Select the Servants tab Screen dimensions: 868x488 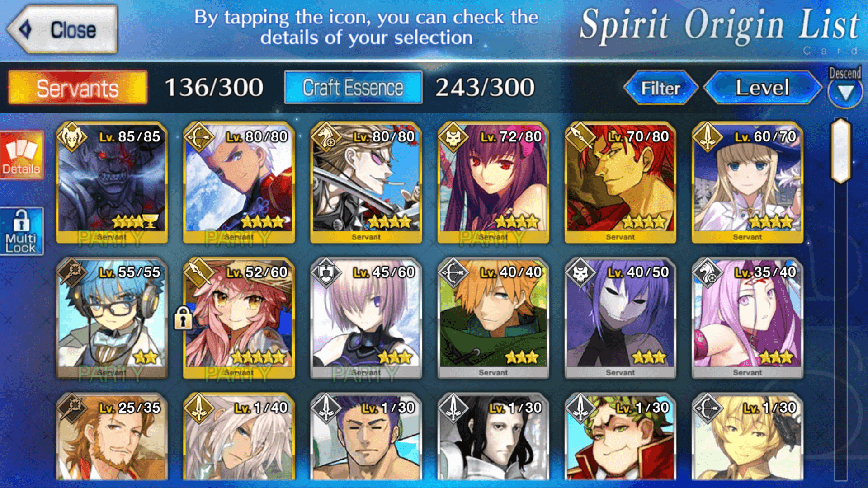78,88
